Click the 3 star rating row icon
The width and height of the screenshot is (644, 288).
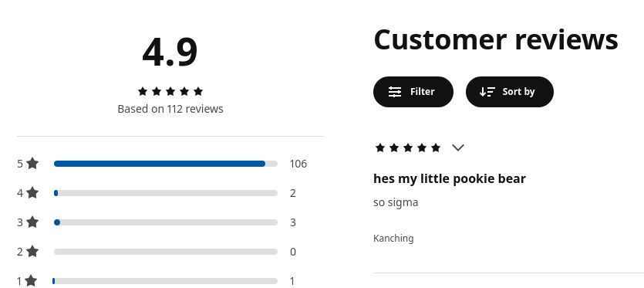pyautogui.click(x=32, y=222)
